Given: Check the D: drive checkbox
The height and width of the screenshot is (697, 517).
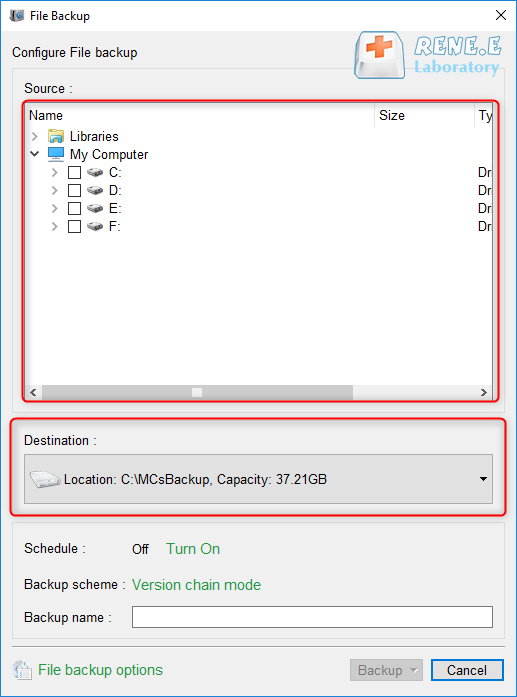Looking at the screenshot, I should pos(74,190).
